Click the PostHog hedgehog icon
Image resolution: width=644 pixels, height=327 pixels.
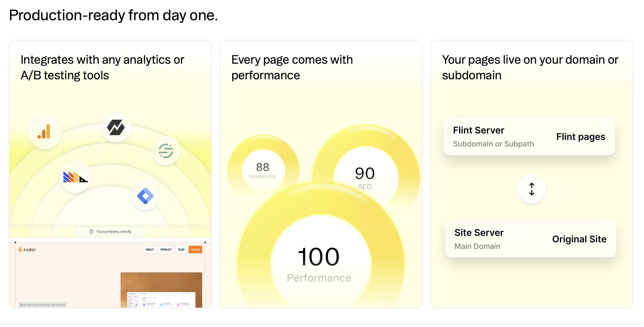75,177
